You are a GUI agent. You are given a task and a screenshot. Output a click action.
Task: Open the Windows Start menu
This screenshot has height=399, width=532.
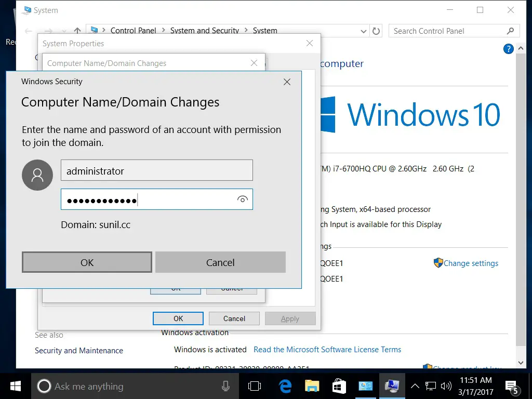(x=15, y=386)
